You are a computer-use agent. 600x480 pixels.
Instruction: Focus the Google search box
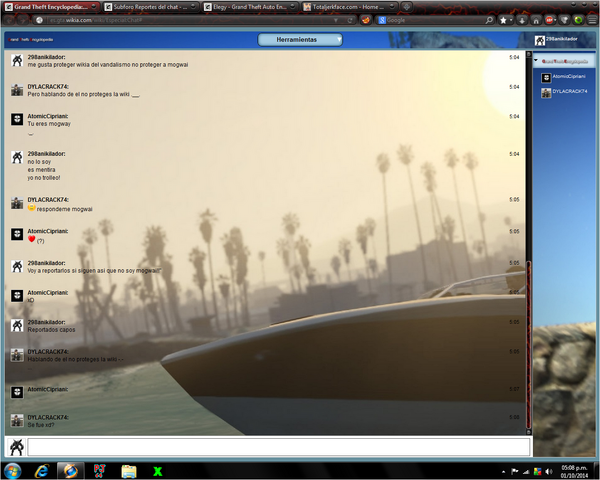[x=435, y=20]
